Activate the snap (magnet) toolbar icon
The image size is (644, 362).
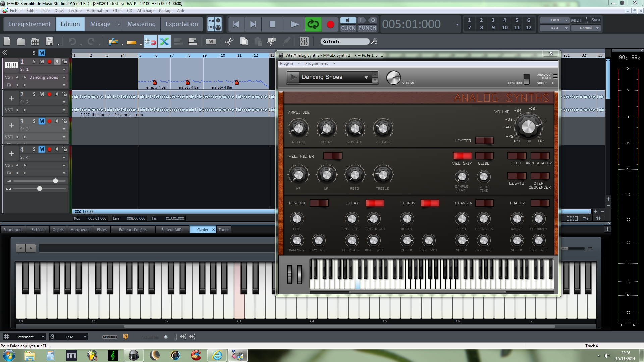(x=150, y=41)
